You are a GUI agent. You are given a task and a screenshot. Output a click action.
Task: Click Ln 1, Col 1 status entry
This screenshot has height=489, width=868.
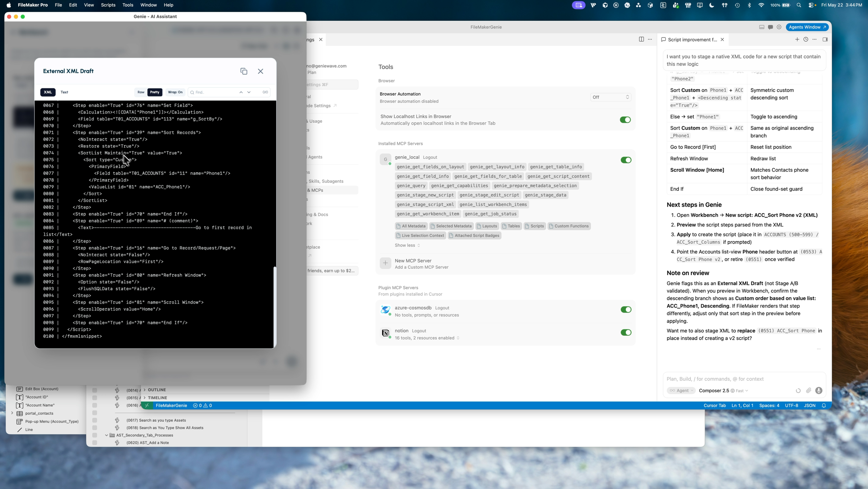[x=742, y=406]
